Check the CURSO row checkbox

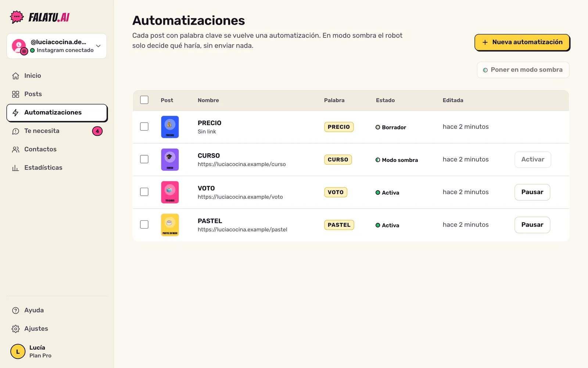pos(144,159)
